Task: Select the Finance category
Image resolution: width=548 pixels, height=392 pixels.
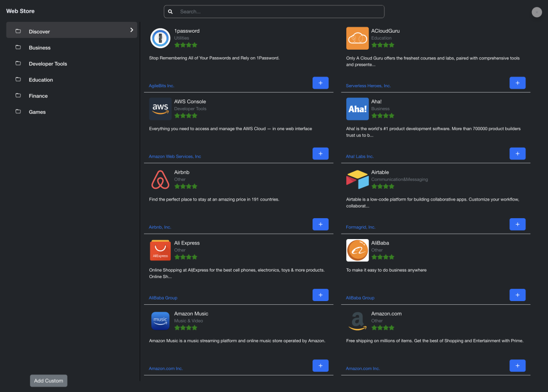Action: coord(72,96)
